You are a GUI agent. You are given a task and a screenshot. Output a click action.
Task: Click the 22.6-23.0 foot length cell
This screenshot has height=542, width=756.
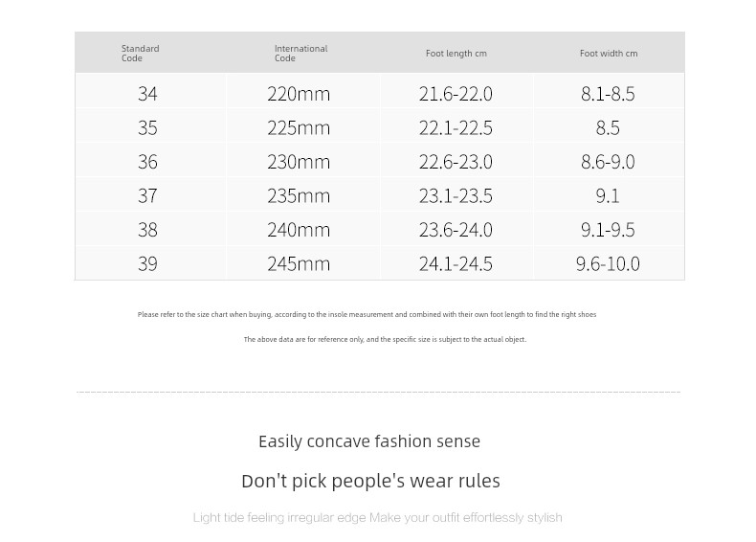pos(456,162)
